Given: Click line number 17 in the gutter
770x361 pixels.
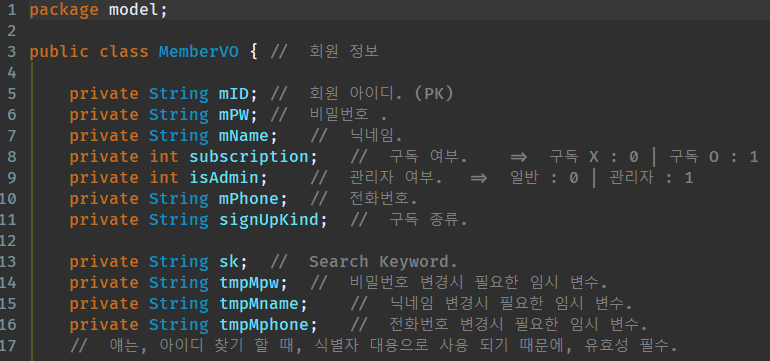Looking at the screenshot, I should 8,346.
